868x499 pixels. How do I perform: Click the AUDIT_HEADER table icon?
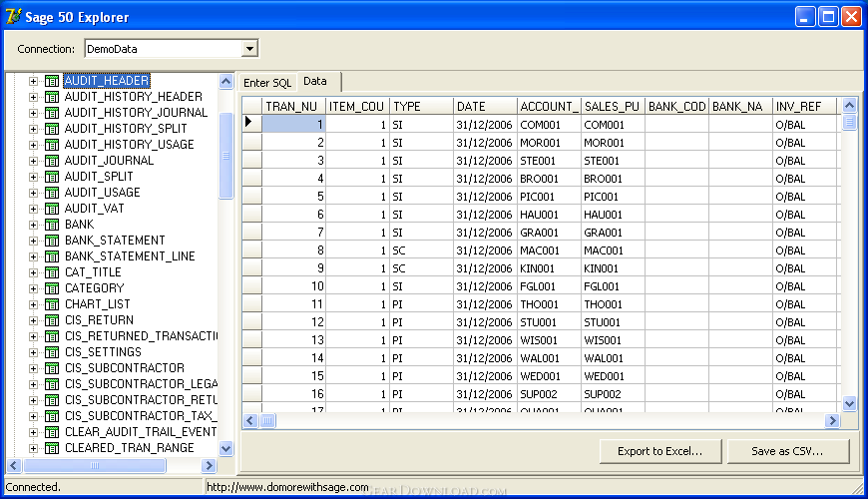tap(52, 81)
